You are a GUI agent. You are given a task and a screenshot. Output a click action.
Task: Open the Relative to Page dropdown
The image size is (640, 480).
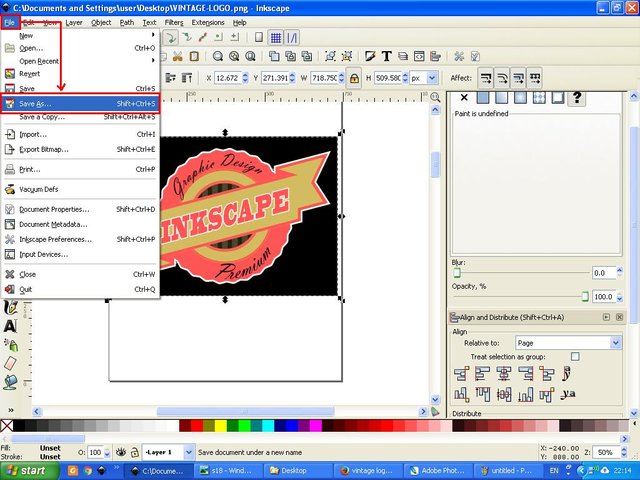click(569, 343)
